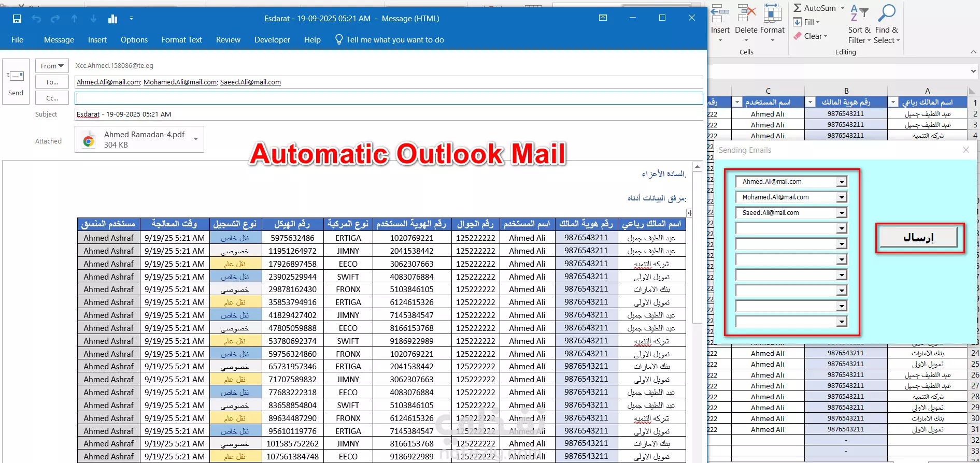Viewport: 980px width, 463px height.
Task: Open the File menu in Outlook
Action: point(17,40)
